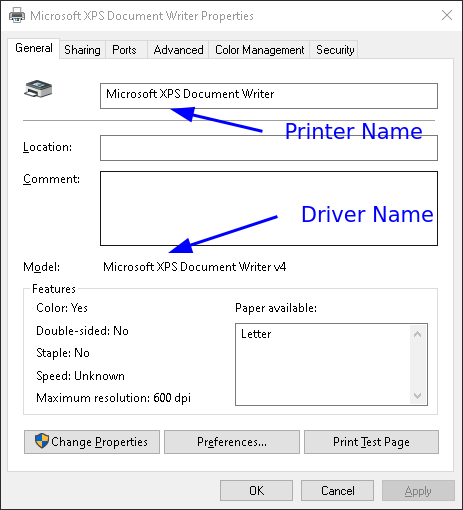Click the Change Properties button
463x510 pixels.
pos(92,442)
